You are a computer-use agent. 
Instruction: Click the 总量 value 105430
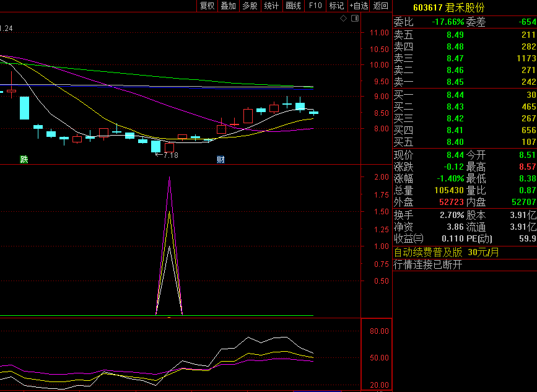click(449, 190)
